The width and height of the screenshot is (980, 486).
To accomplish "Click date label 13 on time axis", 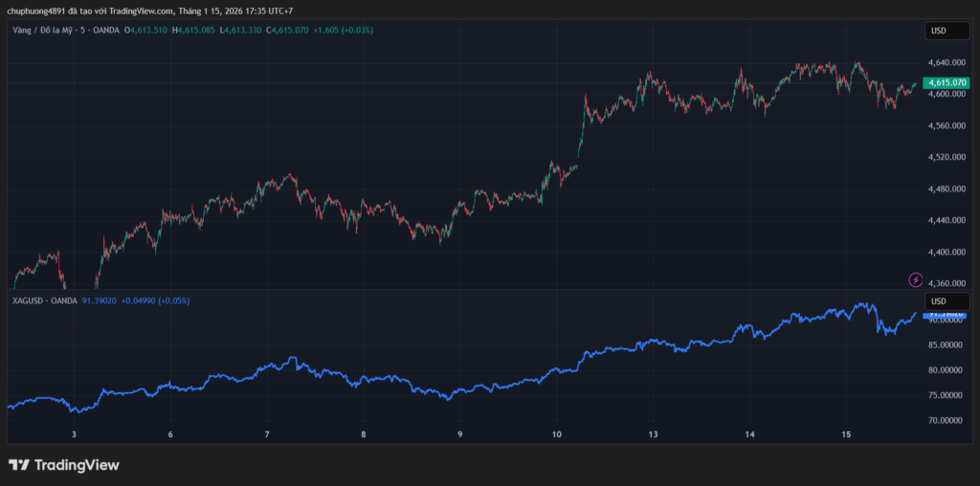I will (654, 434).
